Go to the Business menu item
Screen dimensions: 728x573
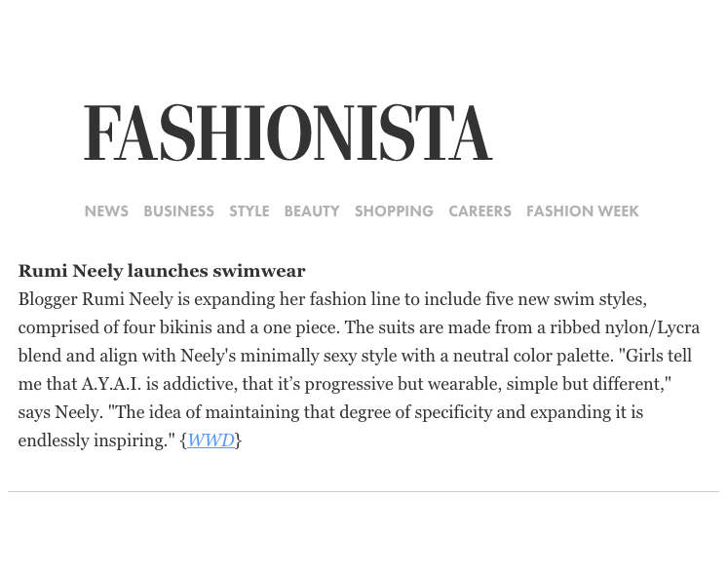(x=178, y=211)
